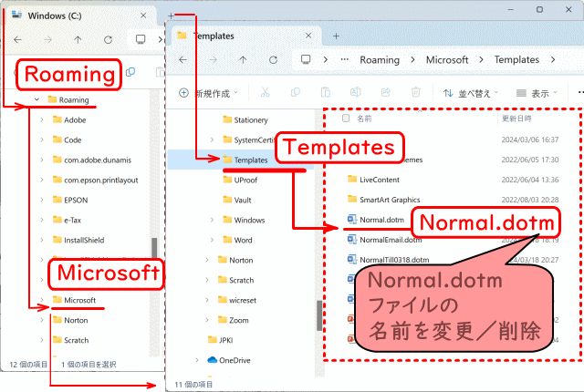Viewport: 584px width, 392px height.
Task: Select the Templates window tab
Action: pos(245,36)
